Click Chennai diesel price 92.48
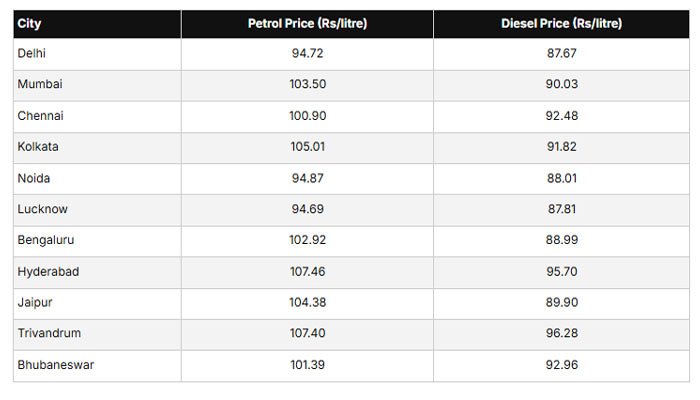700x400 pixels. tap(561, 116)
